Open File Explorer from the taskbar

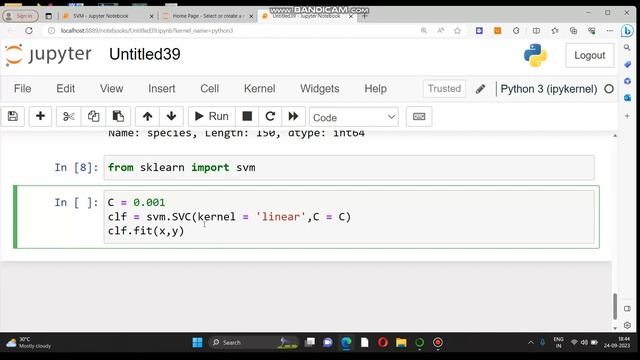[x=401, y=342]
